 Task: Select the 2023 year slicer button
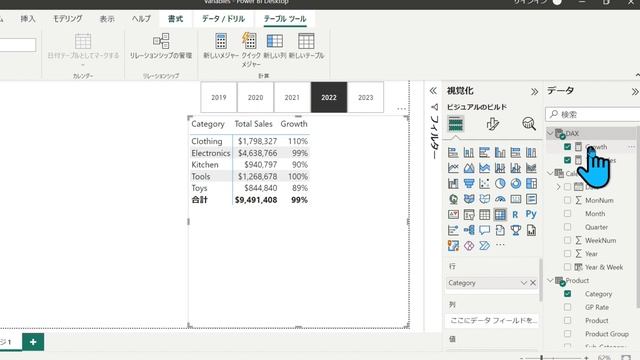366,97
